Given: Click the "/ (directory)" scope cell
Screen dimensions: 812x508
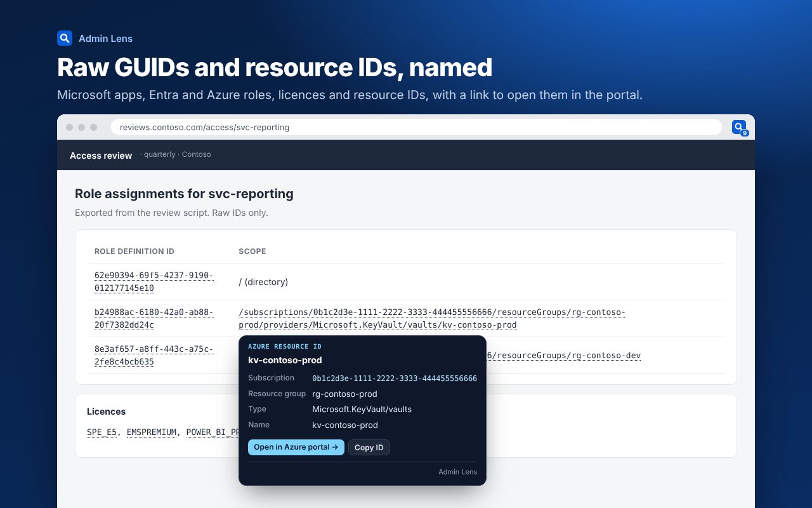Looking at the screenshot, I should pos(263,282).
